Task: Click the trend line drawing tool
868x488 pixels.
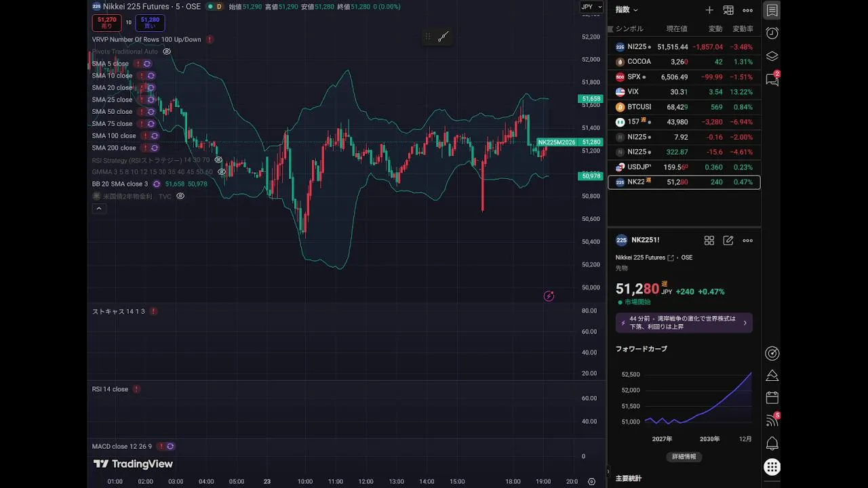Action: point(443,37)
